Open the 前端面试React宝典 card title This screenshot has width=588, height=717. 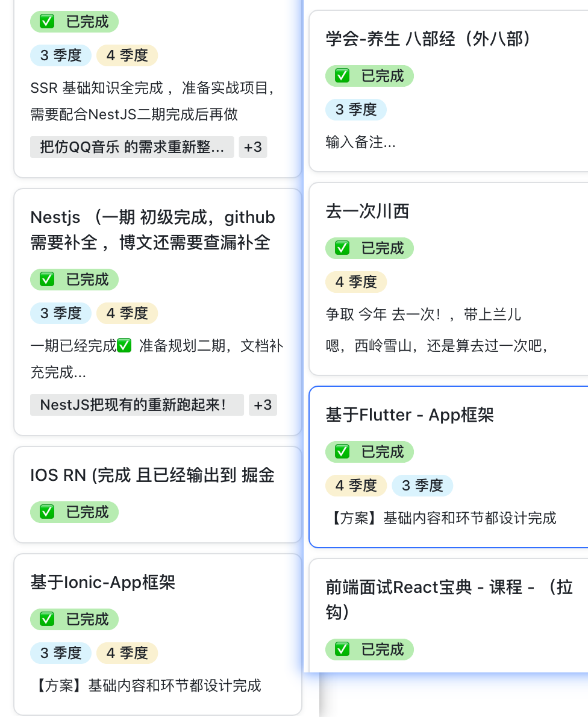coord(449,587)
